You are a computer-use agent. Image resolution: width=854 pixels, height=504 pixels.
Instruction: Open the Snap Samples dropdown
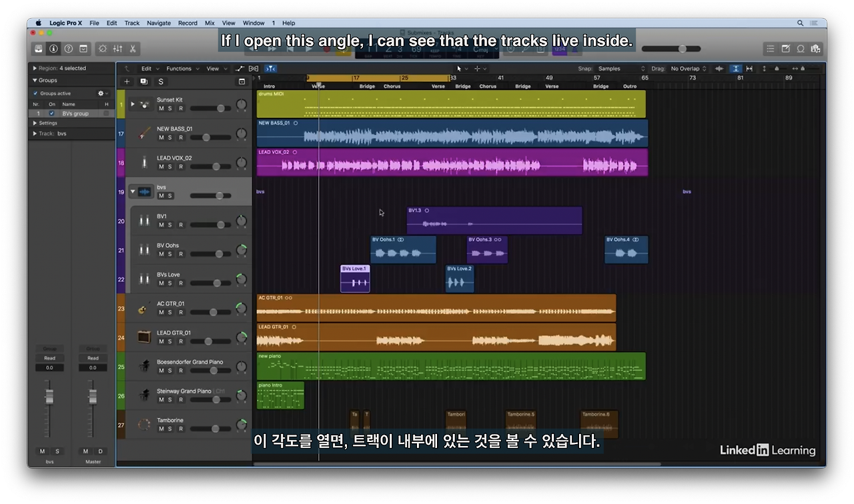coord(621,69)
